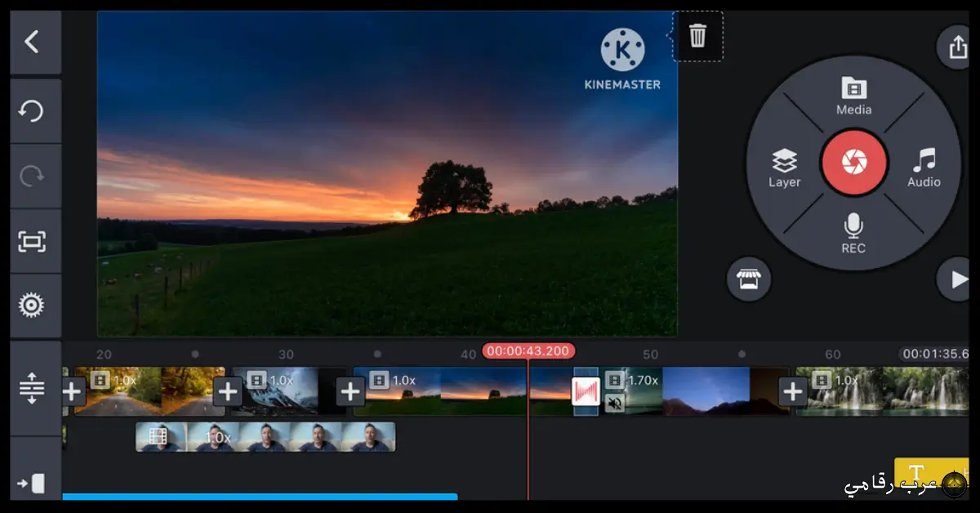Undo the last edit
Image resolution: width=980 pixels, height=513 pixels.
point(33,111)
